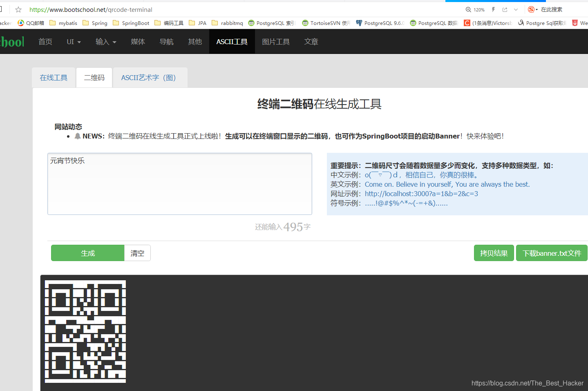Go to 首页 in navigation bar
This screenshot has width=588, height=391.
(x=45, y=42)
